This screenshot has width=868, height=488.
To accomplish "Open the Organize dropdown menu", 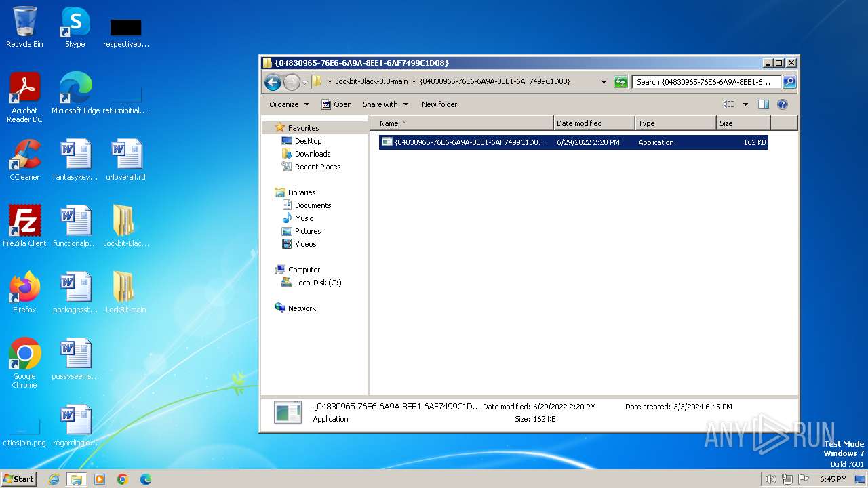I will tap(289, 104).
